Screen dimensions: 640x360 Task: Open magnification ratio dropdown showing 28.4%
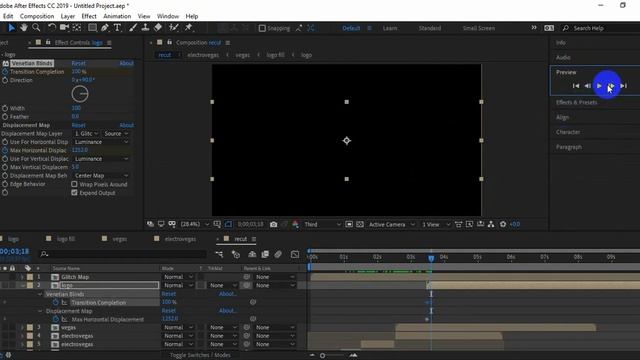[x=194, y=224]
